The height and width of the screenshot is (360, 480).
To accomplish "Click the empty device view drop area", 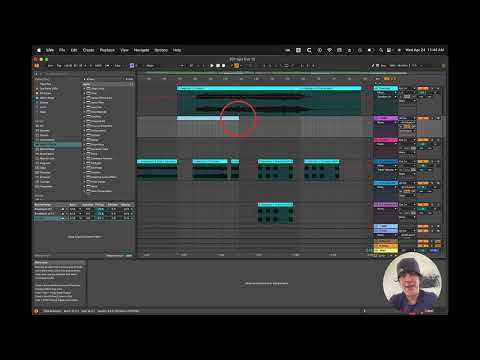I will (267, 283).
